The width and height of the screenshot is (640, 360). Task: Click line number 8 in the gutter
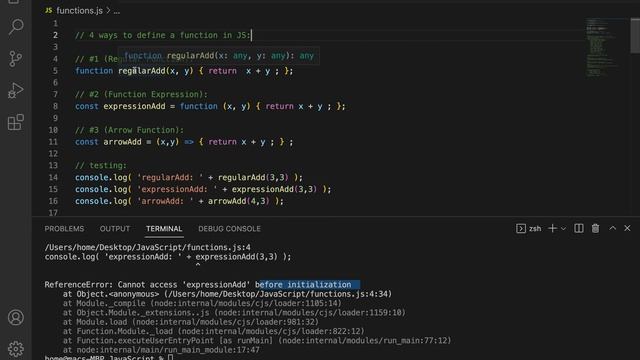coord(55,107)
